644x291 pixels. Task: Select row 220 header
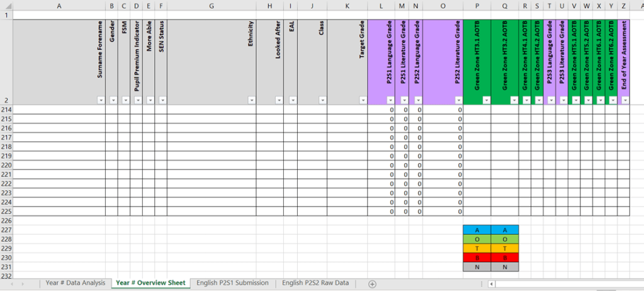[6, 165]
